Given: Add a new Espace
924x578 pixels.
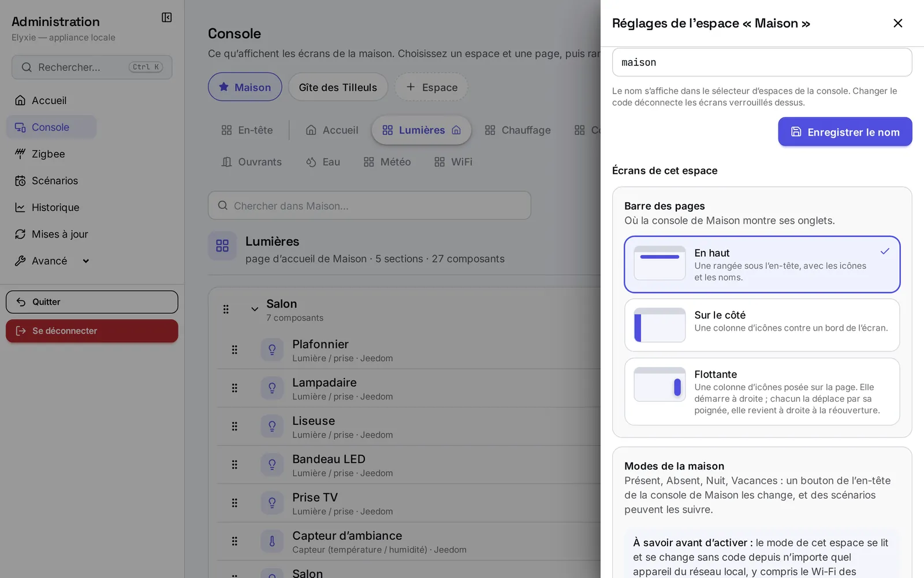Looking at the screenshot, I should [431, 87].
